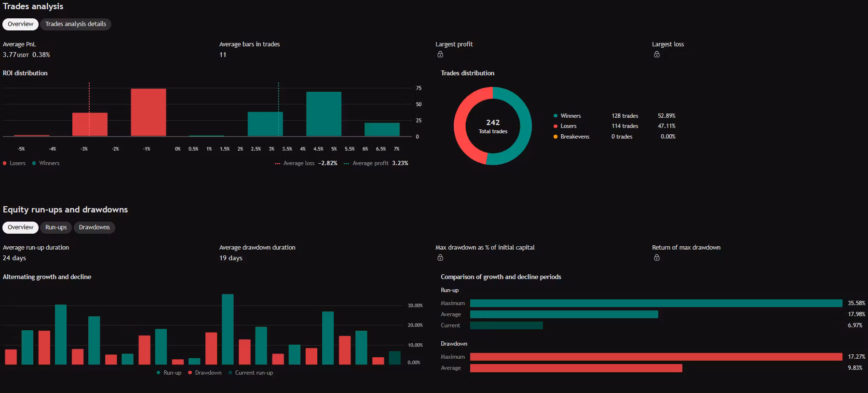Select the Overview tab under Trades analysis
Image resolution: width=868 pixels, height=393 pixels.
point(21,24)
